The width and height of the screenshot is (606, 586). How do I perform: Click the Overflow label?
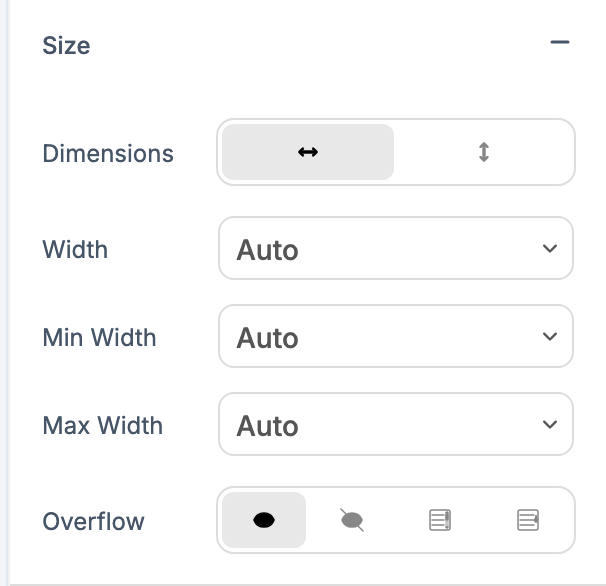[93, 522]
